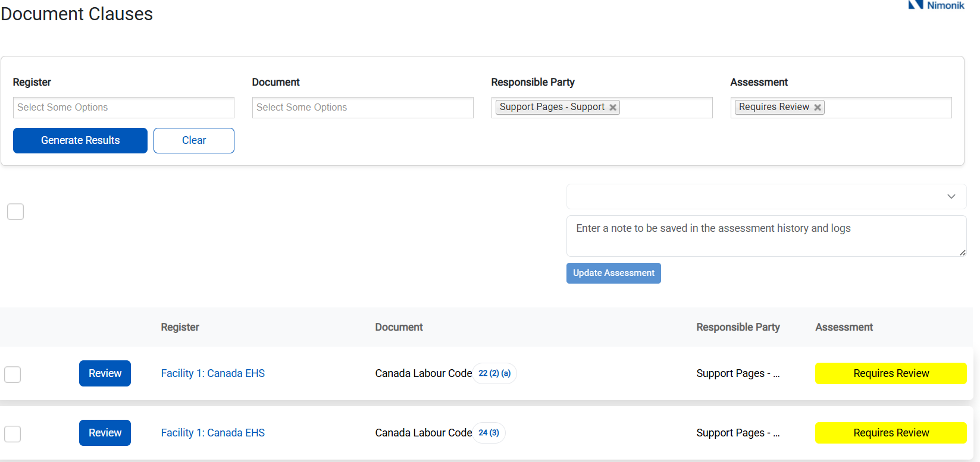Open the Responsible Party filter box
Viewport: 980px width, 462px height.
pos(602,108)
